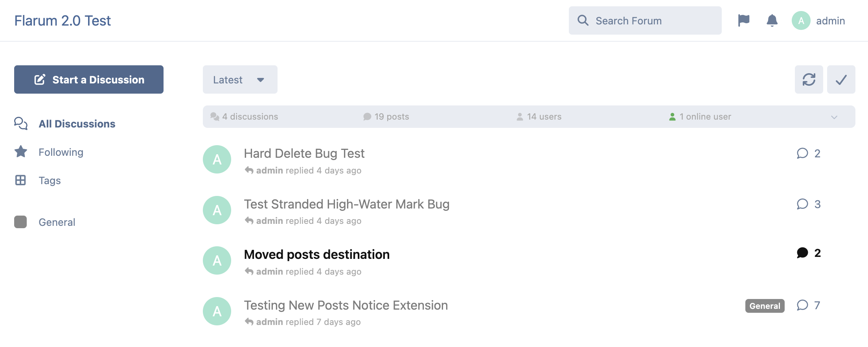Click the General tag badge on discussion
Screen dimensions: 868x347
point(765,306)
